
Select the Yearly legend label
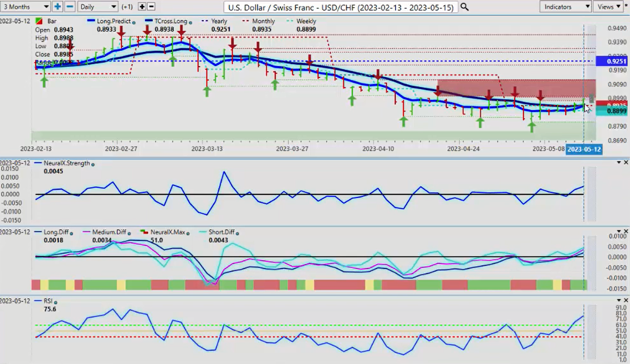pyautogui.click(x=219, y=21)
